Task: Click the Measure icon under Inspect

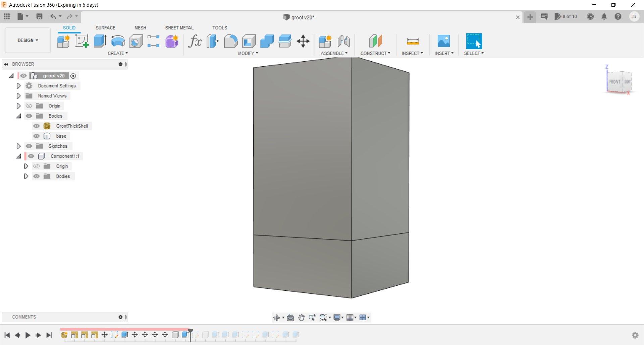Action: (413, 41)
